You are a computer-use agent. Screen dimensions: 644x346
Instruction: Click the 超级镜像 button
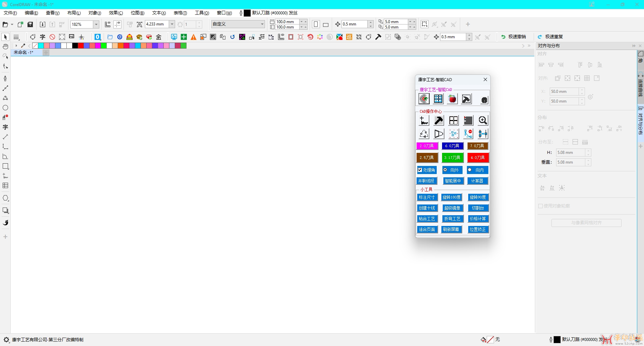452,208
